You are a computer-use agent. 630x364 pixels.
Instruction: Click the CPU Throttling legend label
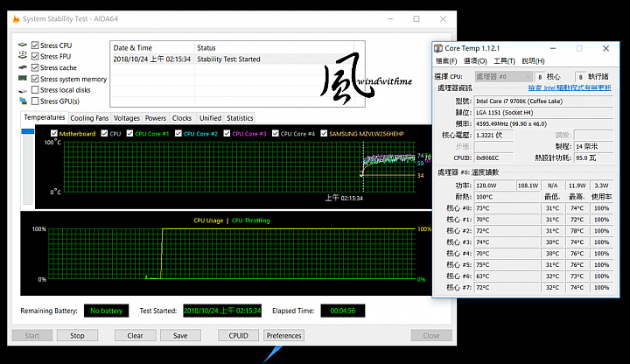251,220
